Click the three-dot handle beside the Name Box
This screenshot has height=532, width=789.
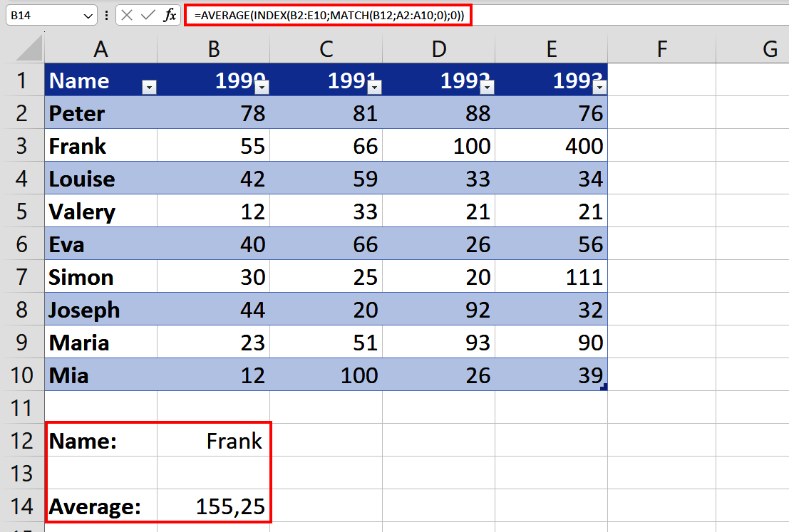(106, 15)
